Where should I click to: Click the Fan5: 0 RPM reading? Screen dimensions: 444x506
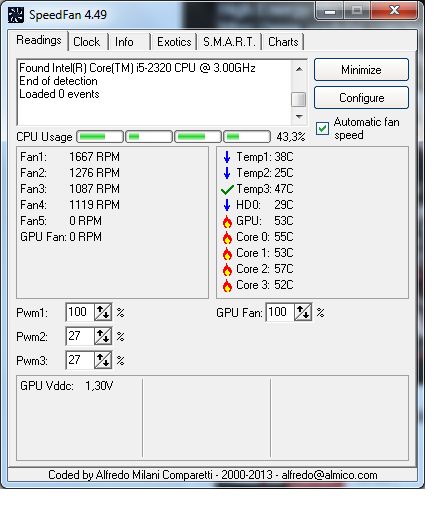tap(61, 221)
